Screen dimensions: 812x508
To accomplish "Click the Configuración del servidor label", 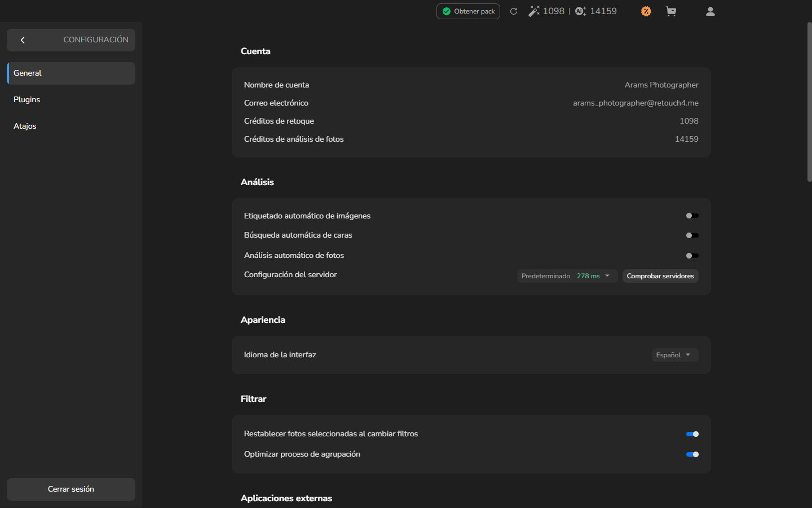I will click(x=290, y=274).
